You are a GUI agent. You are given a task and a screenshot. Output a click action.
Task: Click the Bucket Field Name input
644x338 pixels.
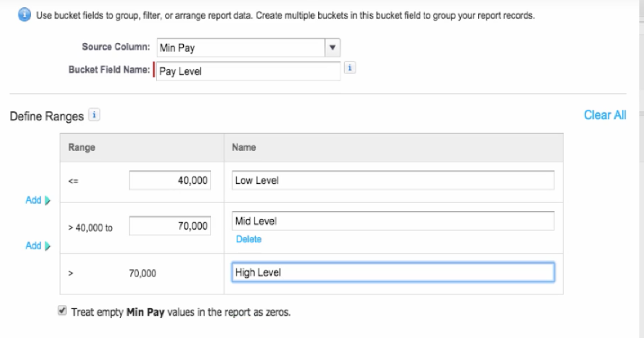click(248, 71)
